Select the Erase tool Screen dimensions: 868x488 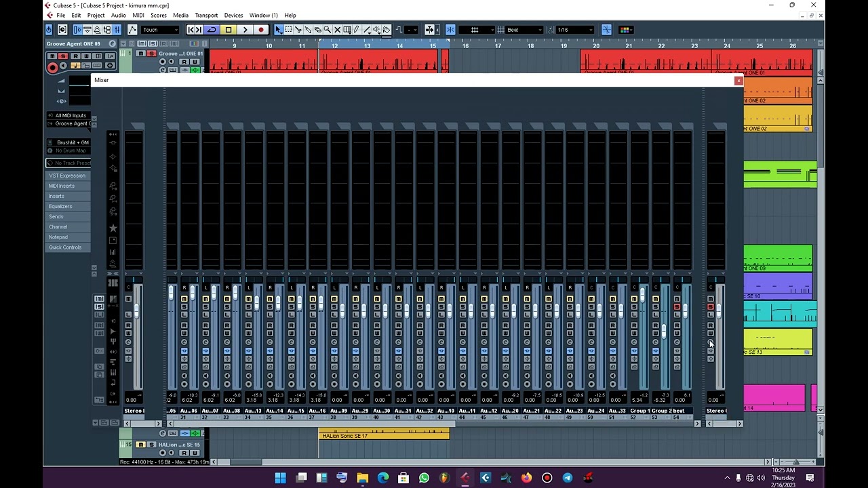(317, 30)
